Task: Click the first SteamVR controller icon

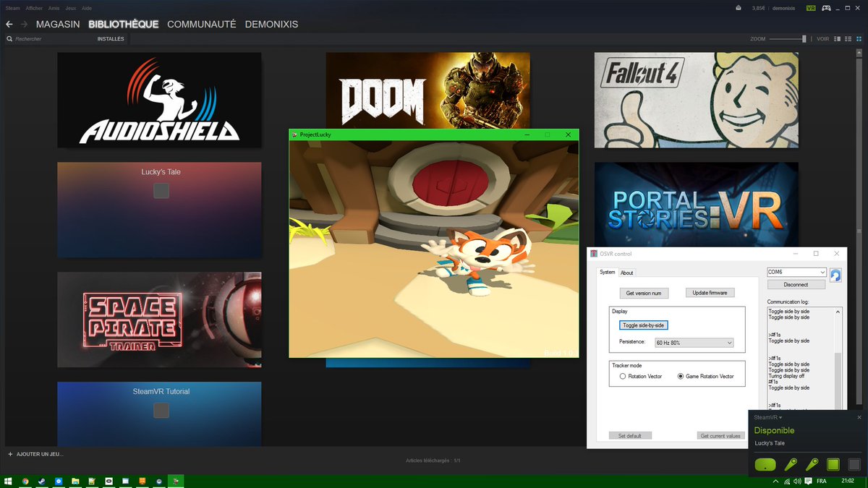Action: pos(790,464)
